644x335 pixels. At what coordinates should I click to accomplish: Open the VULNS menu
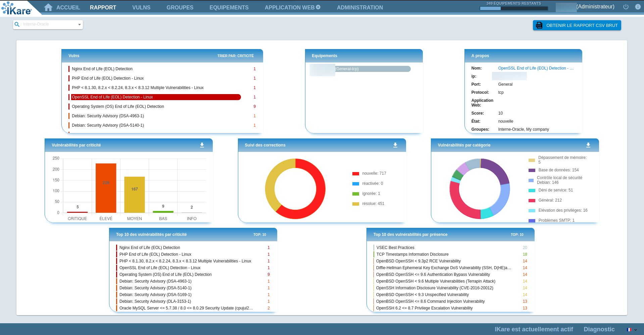141,7
